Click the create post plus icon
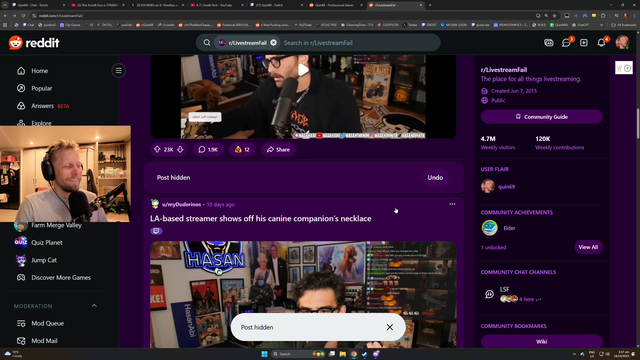Image resolution: width=640 pixels, height=360 pixels. (584, 42)
